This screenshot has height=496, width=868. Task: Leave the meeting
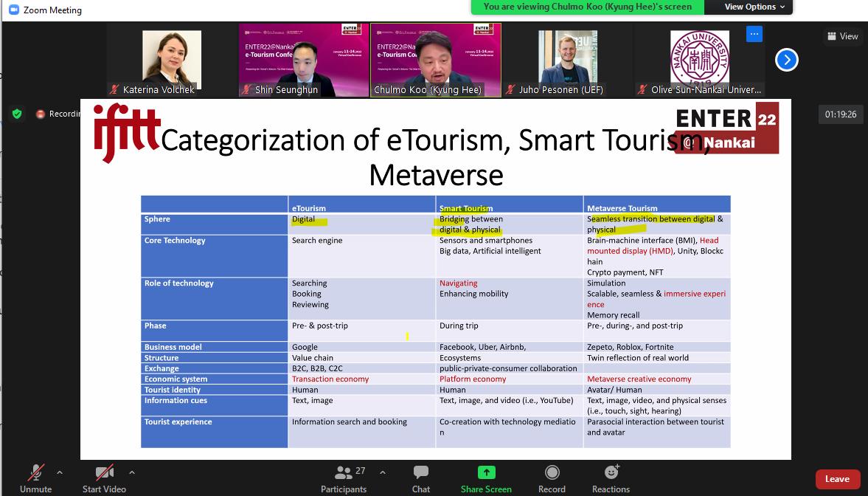(x=837, y=479)
